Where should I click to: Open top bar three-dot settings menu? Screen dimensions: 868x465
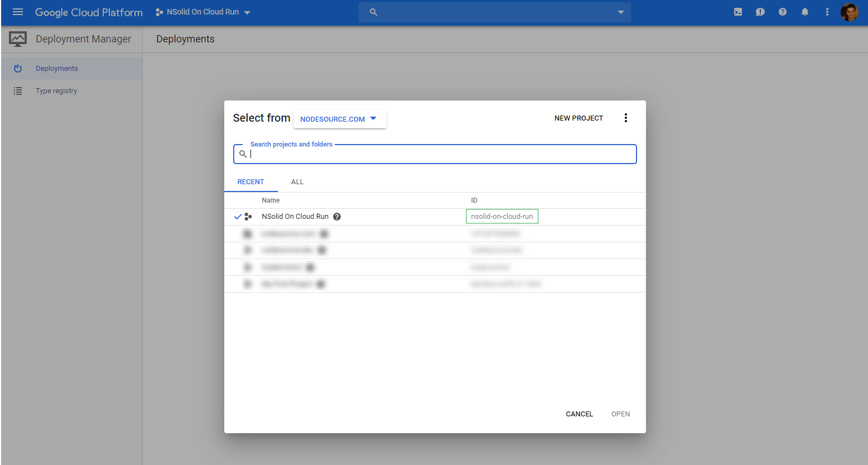coord(827,12)
